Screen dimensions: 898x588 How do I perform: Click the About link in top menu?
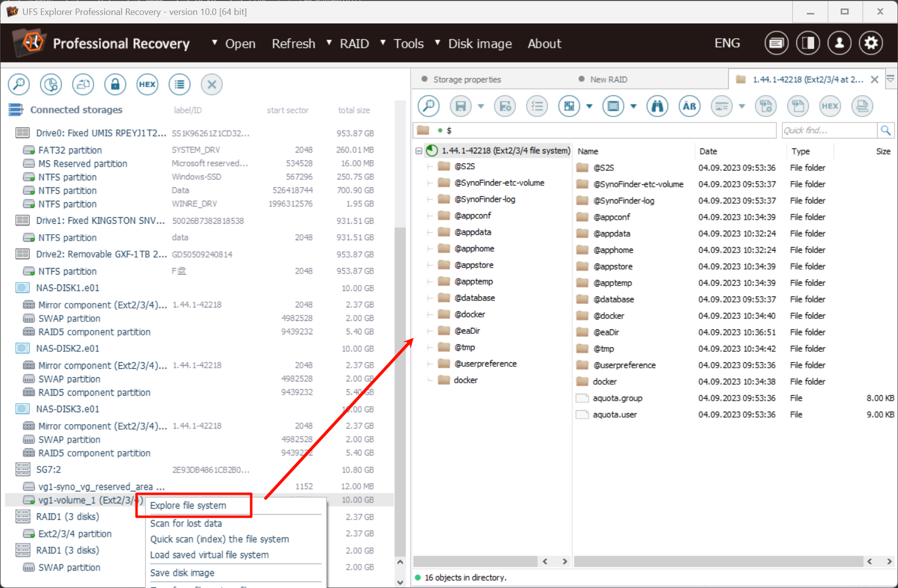pos(544,44)
